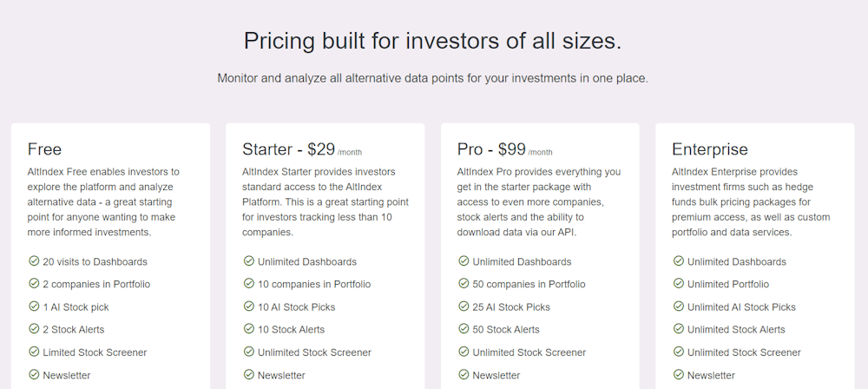Viewport: 868px width, 389px height.
Task: Click checkmark icon beside 20 visits to Dashboards
Action: pos(34,261)
